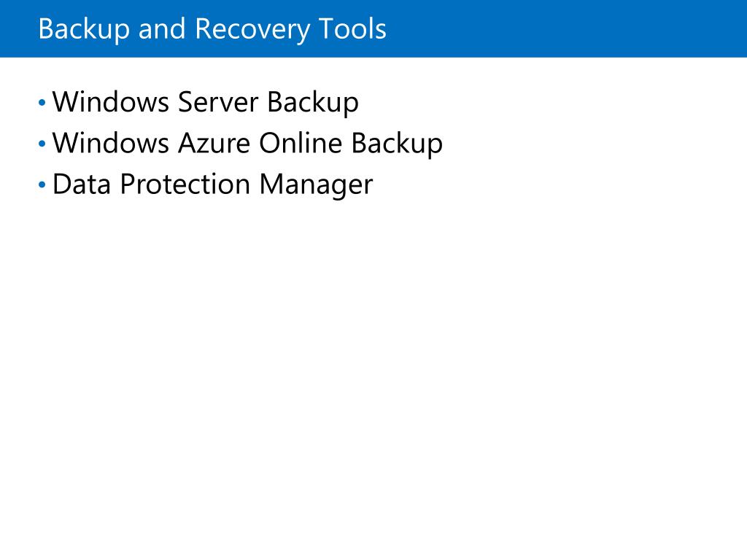Click the blank white area below the bullets

(x=373, y=371)
